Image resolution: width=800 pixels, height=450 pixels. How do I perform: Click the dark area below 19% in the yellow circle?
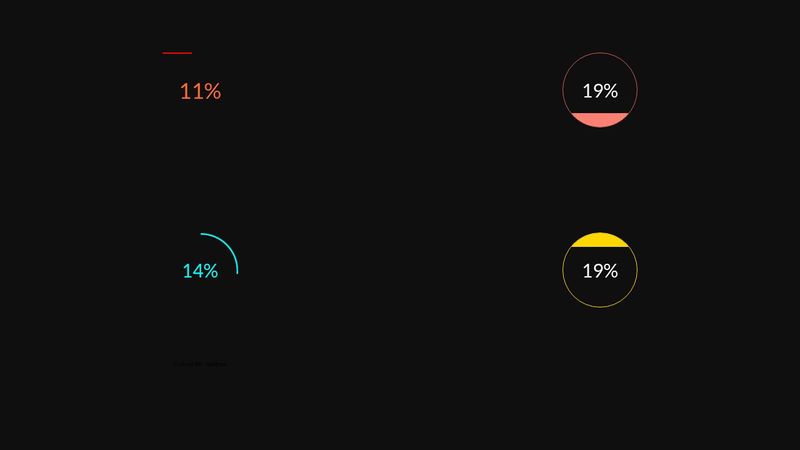click(x=600, y=292)
